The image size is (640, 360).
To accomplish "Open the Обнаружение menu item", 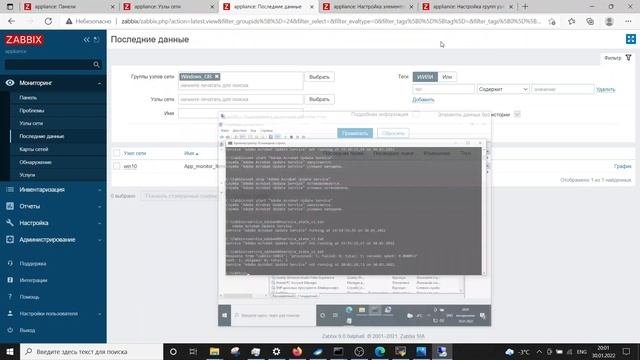I will pyautogui.click(x=36, y=162).
